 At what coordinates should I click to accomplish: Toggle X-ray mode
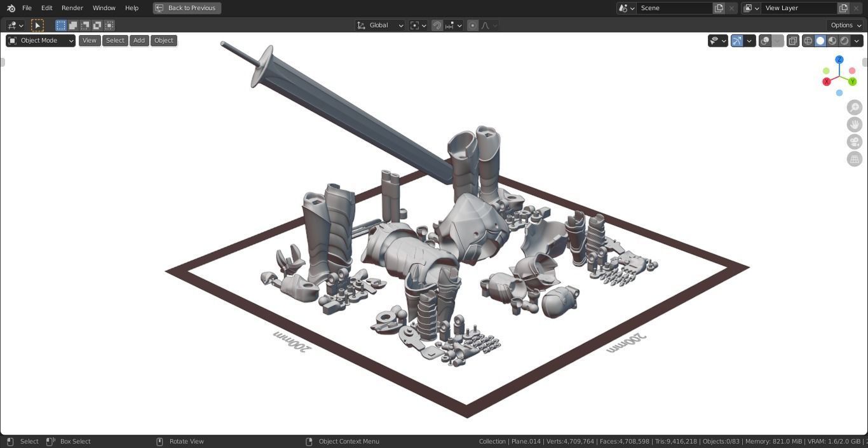792,41
